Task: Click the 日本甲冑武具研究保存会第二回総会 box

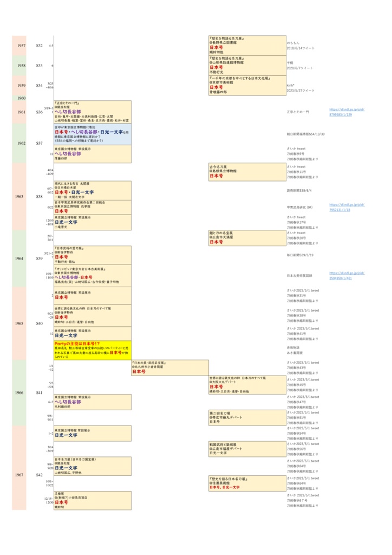Action: [93, 207]
